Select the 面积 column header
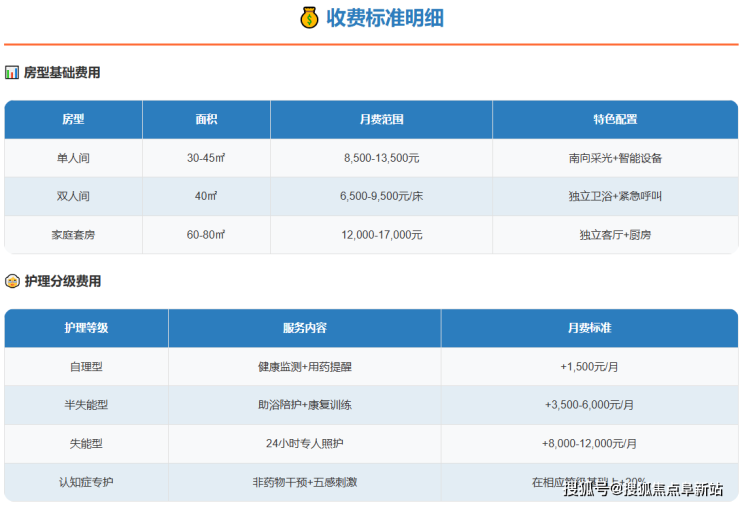 click(206, 119)
